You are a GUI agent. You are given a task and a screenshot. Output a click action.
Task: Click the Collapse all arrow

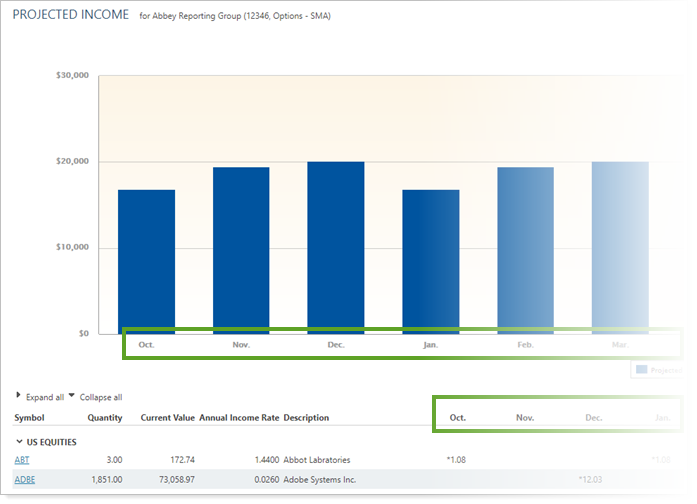(x=71, y=397)
